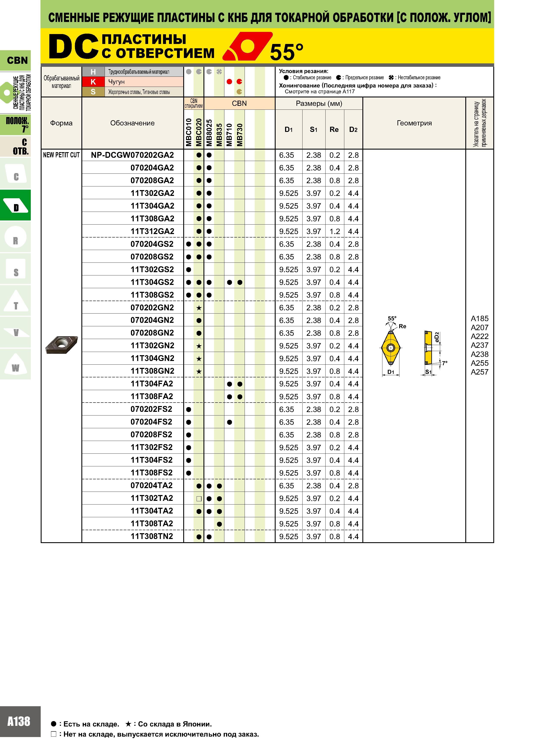Click the made-to-order square in bottom legend

(54, 734)
